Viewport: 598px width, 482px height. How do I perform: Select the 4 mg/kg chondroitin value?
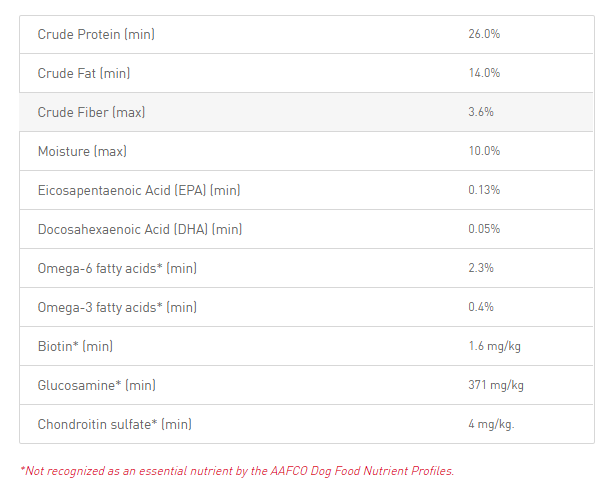click(491, 424)
